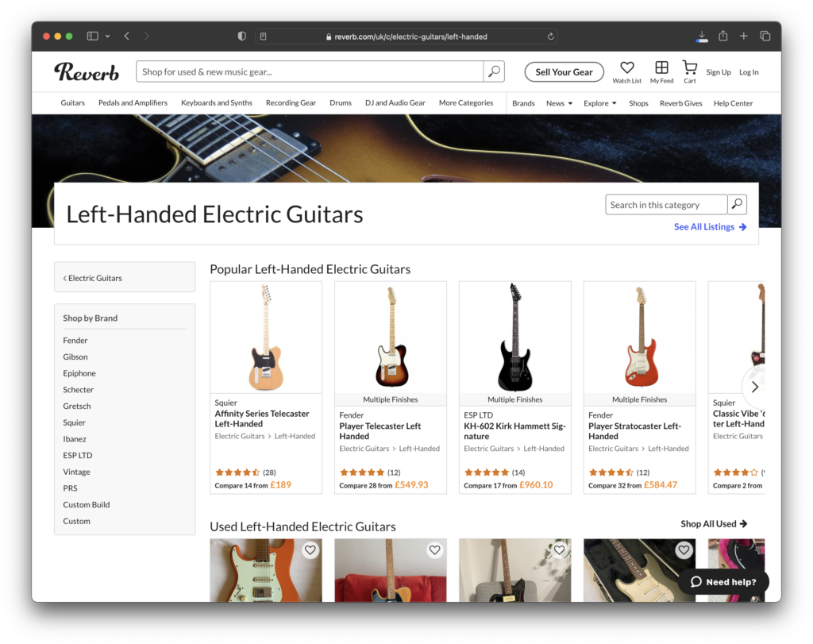Click Safari's sidebar toggle icon
813x644 pixels.
point(93,37)
